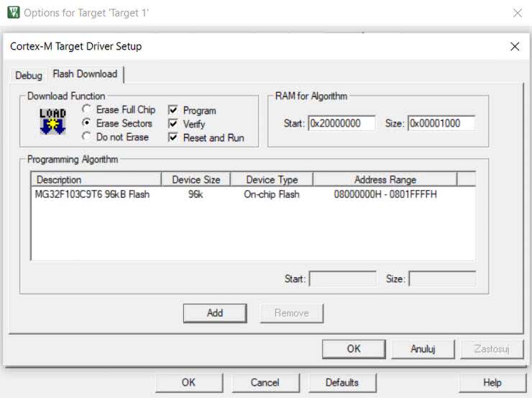The width and height of the screenshot is (532, 398).
Task: Click the Description column header
Action: click(97, 179)
